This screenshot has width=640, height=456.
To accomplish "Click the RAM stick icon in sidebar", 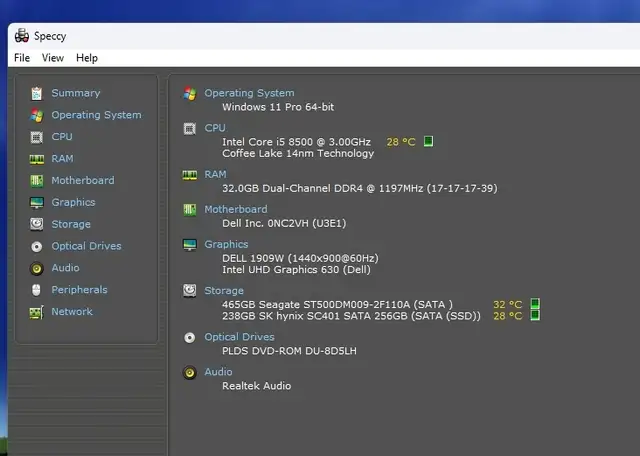I will point(37,159).
